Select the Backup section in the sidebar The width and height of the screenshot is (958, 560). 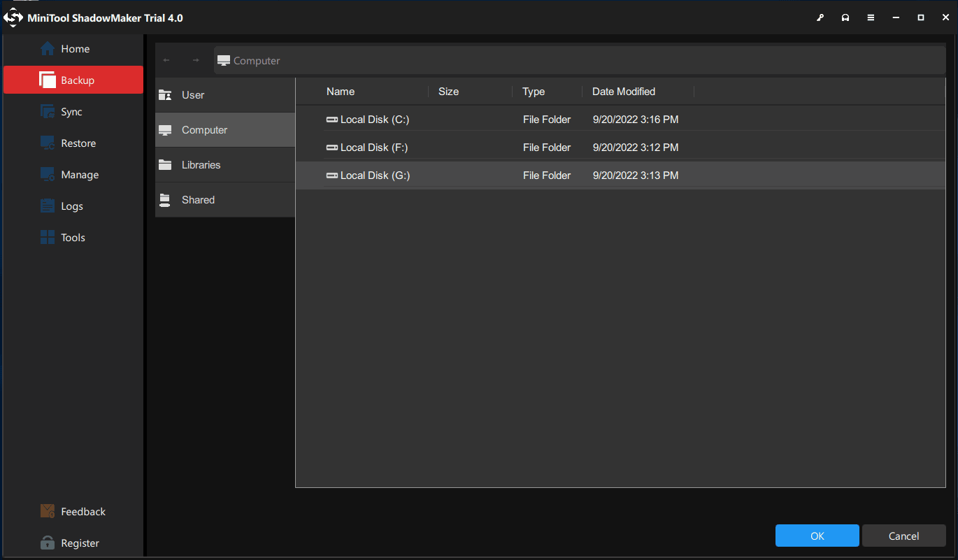(73, 80)
